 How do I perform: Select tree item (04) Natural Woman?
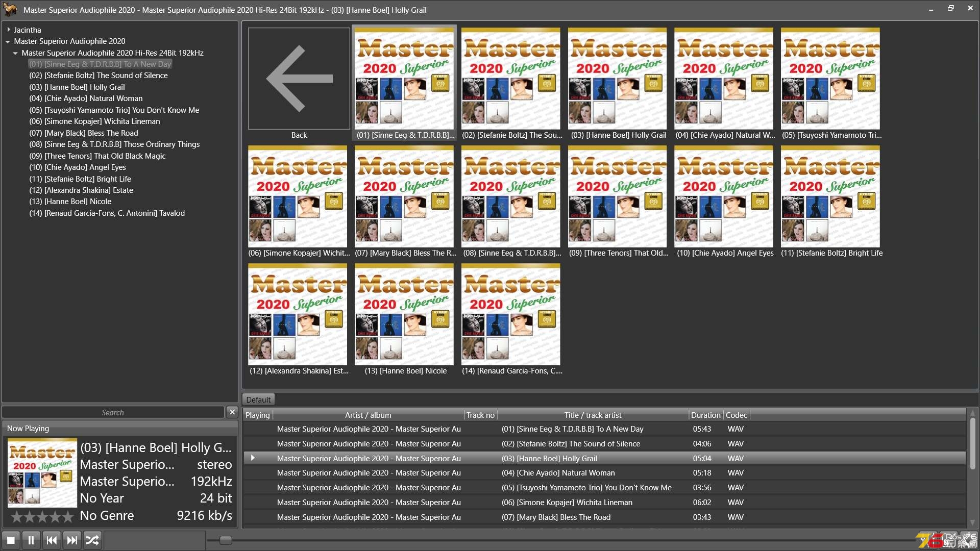pos(86,98)
